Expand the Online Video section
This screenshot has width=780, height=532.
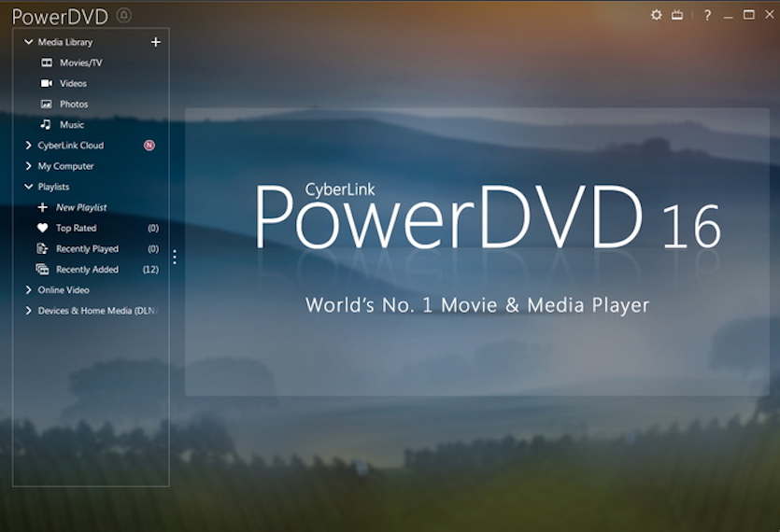tap(28, 290)
